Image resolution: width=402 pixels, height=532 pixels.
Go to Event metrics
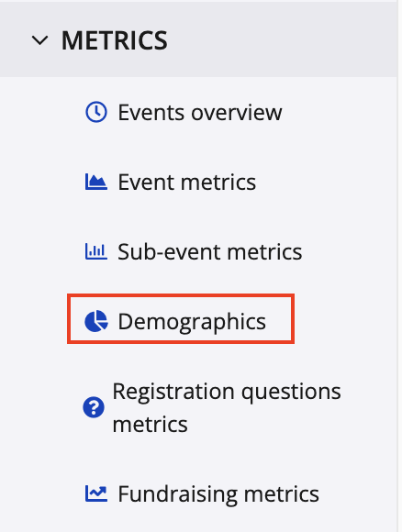pyautogui.click(x=186, y=183)
